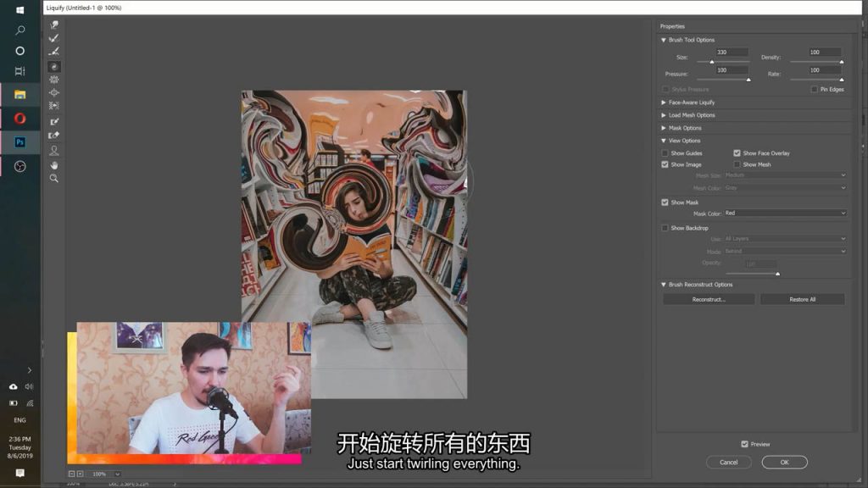Uncheck the Show Mask checkbox
This screenshot has width=868, height=488.
click(665, 202)
